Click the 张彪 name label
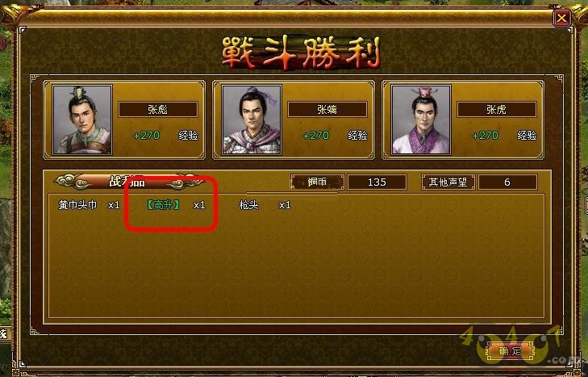The image size is (588, 377). point(158,109)
